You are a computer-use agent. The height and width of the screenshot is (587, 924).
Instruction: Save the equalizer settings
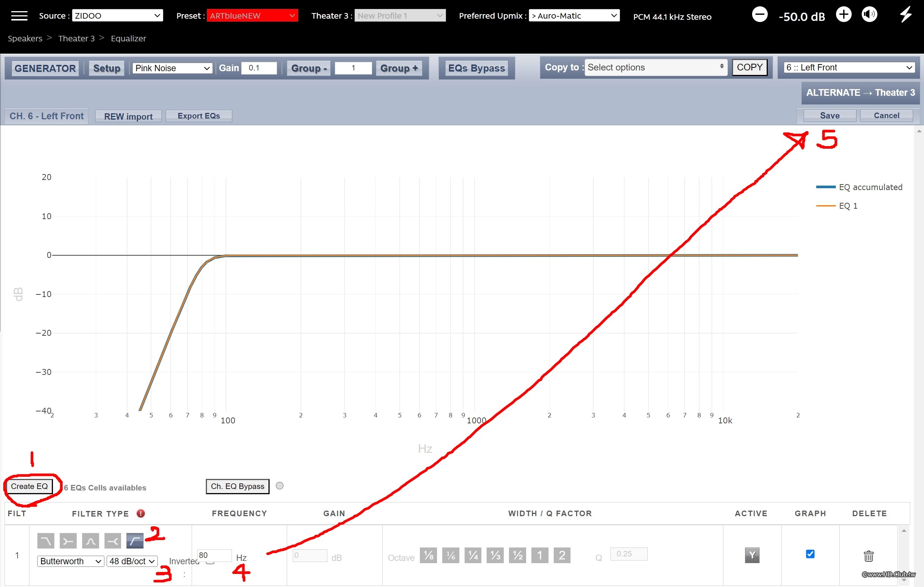[x=830, y=116]
